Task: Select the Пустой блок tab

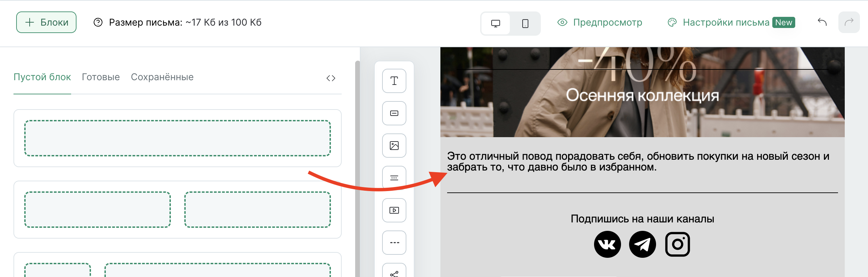Action: (x=42, y=77)
